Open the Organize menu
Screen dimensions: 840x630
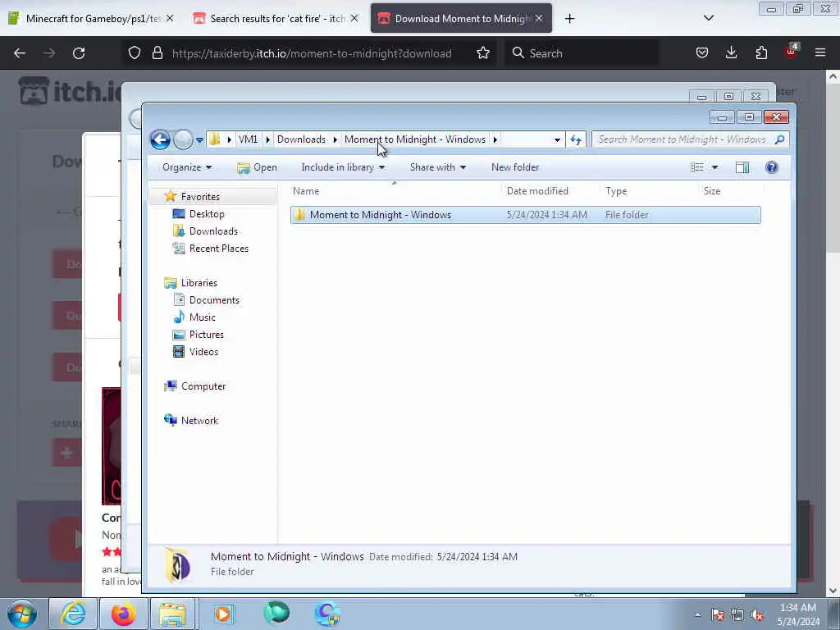coord(187,167)
